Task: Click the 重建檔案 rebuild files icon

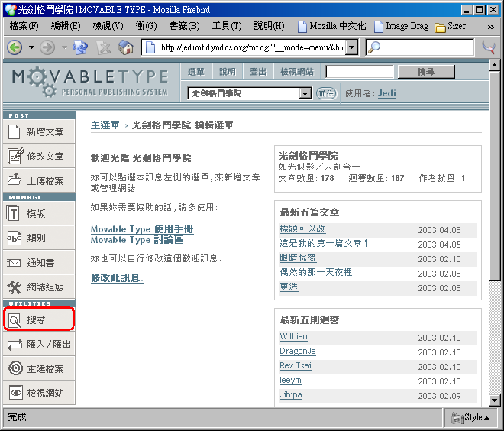Action: [15, 368]
